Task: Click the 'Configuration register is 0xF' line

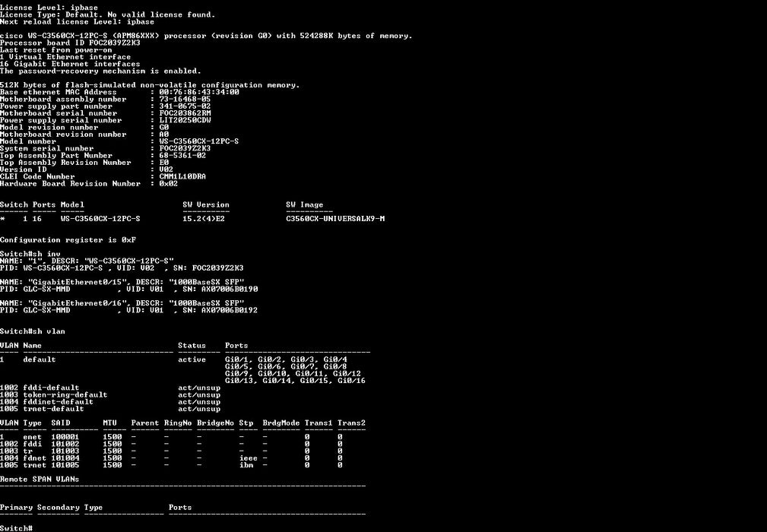Action: [x=68, y=239]
